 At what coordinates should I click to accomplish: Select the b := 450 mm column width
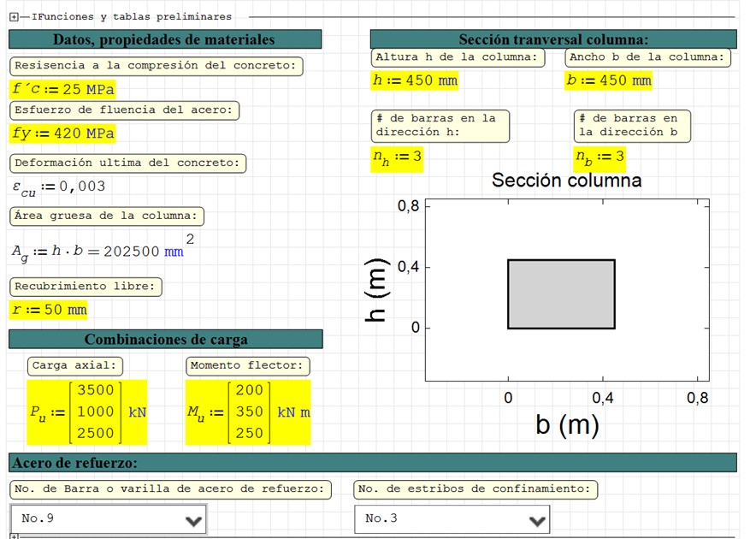pyautogui.click(x=608, y=80)
